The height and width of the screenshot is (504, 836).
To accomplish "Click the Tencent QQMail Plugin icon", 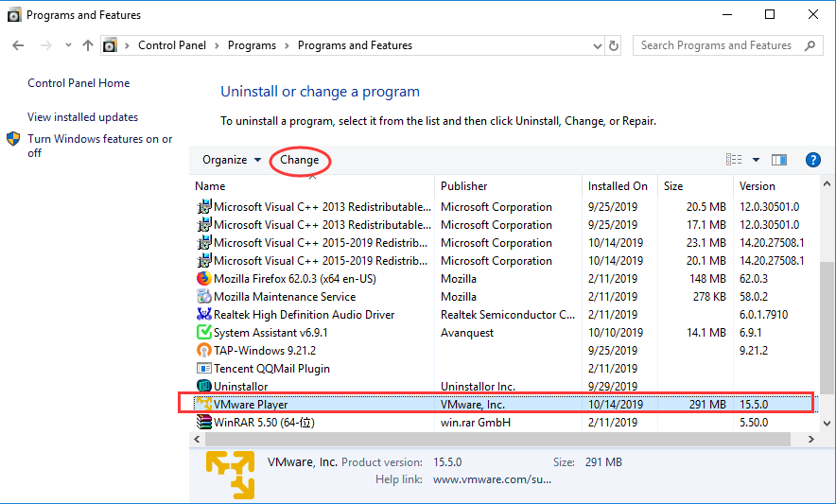I will (203, 369).
